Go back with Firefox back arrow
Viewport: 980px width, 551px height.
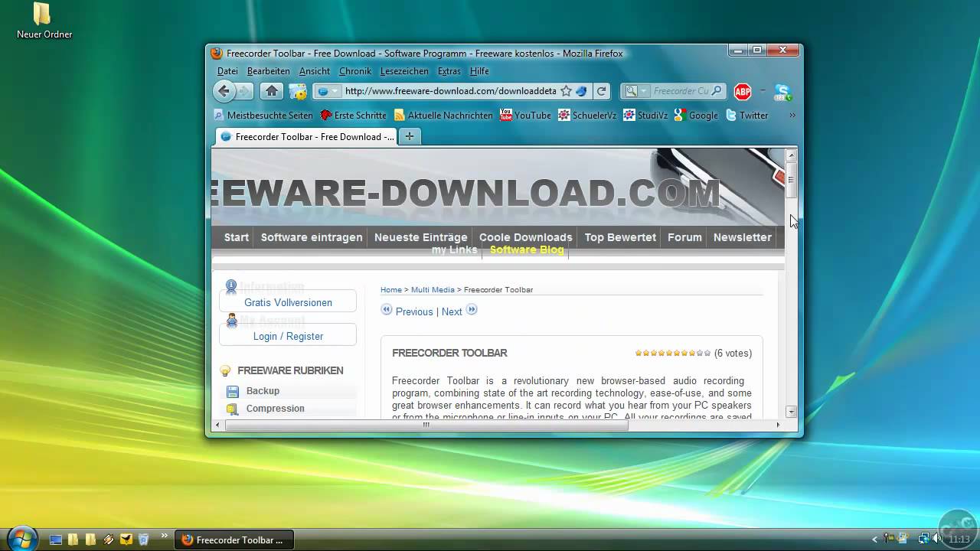(224, 91)
